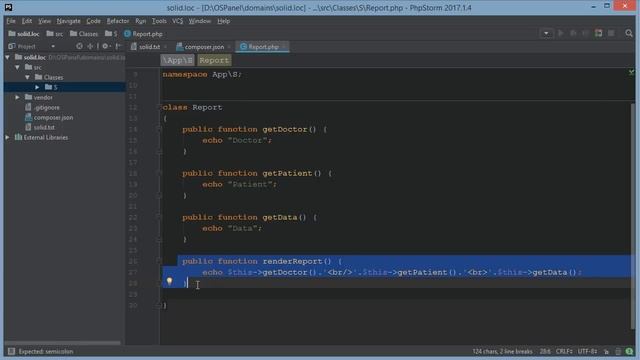Click the tool windows toggle icon in status bar
Viewport: 640px width, 360px height.
(11, 351)
